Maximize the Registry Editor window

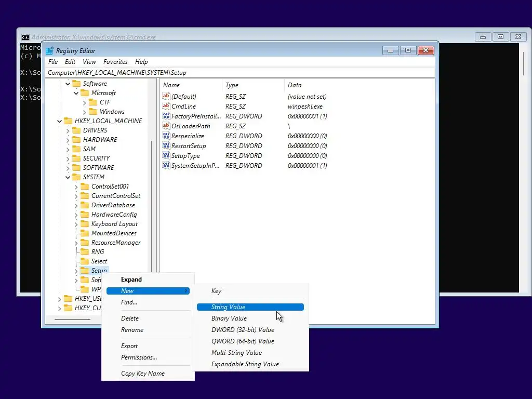408,50
